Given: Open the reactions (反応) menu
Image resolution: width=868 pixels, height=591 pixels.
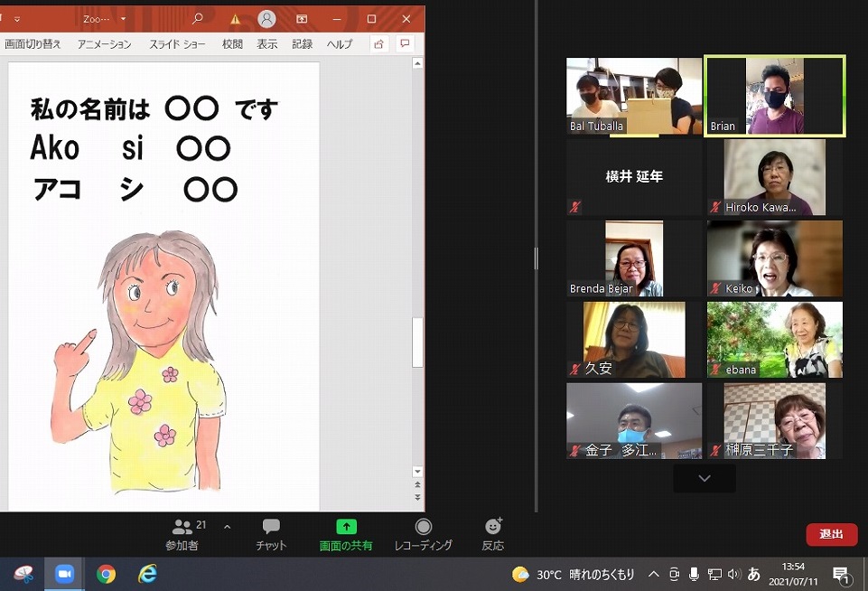Looking at the screenshot, I should pyautogui.click(x=492, y=534).
